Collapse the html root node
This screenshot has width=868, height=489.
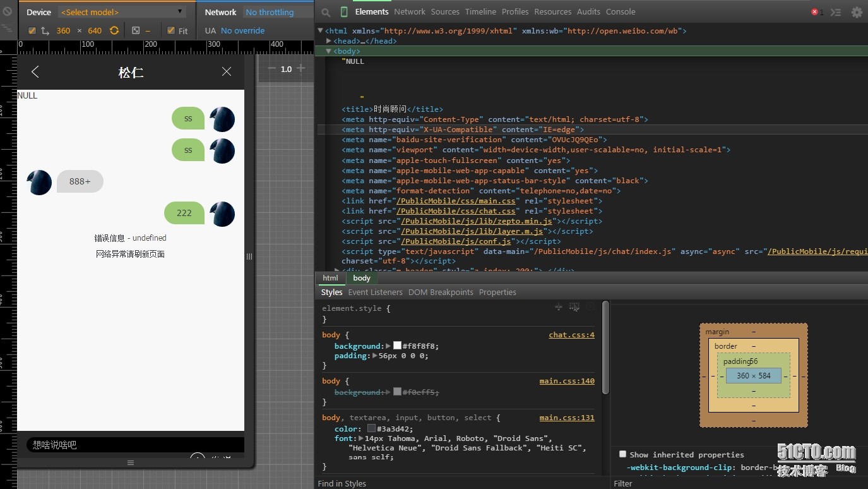point(321,30)
